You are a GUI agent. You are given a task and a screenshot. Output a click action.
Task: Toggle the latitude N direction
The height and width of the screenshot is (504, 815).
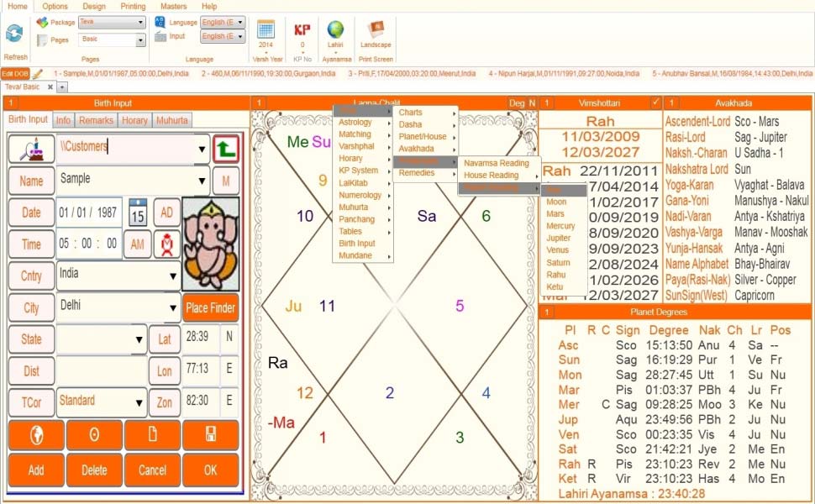click(229, 337)
